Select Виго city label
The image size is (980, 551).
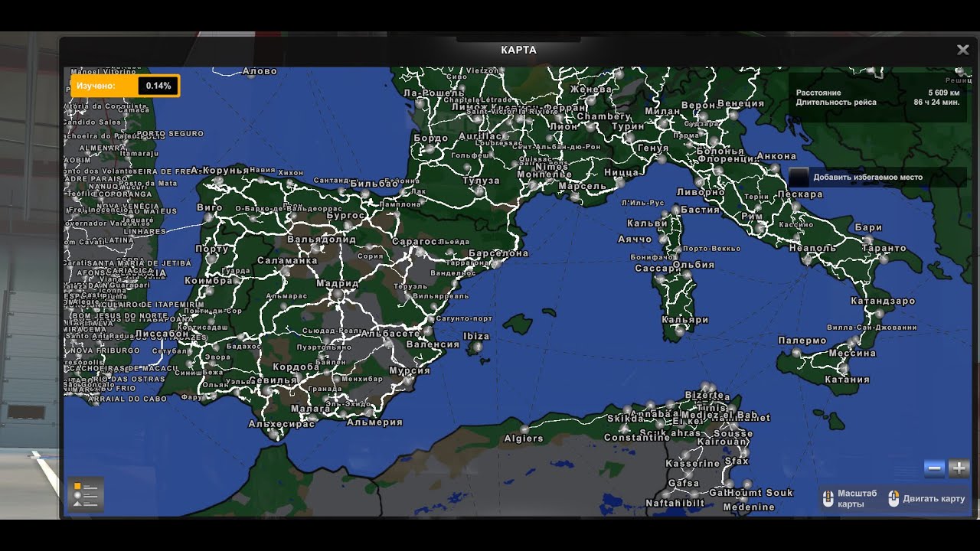(x=209, y=207)
